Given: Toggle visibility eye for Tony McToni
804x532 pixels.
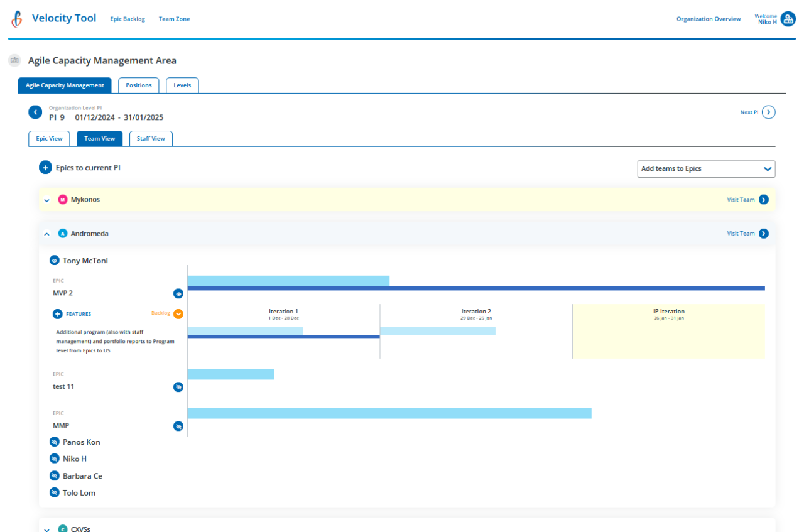Looking at the screenshot, I should point(55,261).
